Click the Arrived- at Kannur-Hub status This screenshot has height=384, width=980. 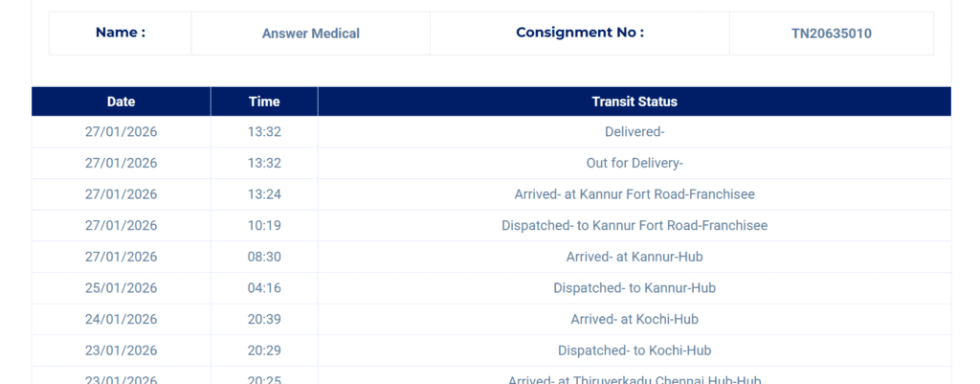coord(634,257)
